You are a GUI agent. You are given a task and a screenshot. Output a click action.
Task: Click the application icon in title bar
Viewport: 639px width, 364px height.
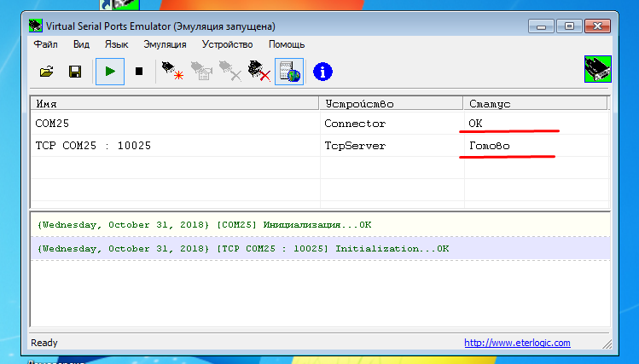click(x=36, y=26)
